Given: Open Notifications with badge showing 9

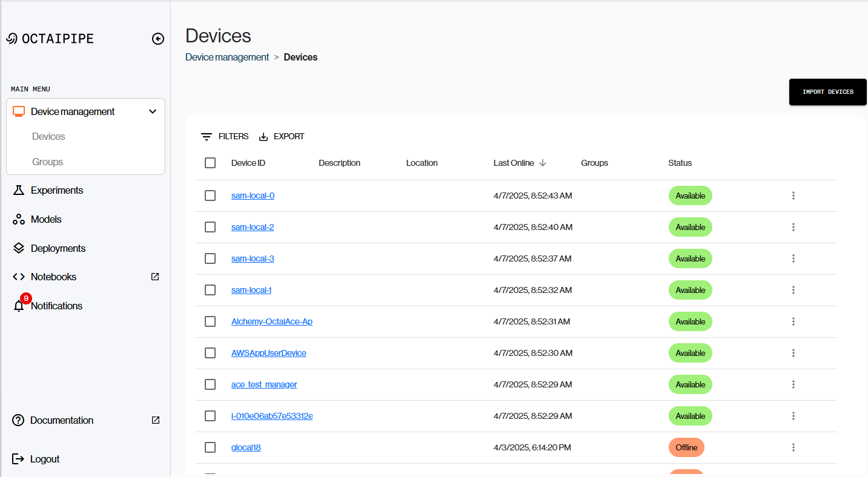Looking at the screenshot, I should [18, 306].
